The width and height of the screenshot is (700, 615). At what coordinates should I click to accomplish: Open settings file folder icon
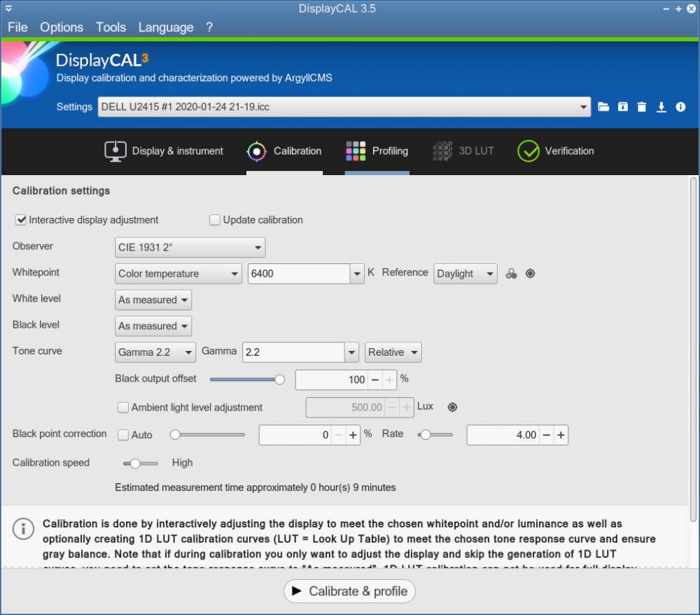point(603,106)
